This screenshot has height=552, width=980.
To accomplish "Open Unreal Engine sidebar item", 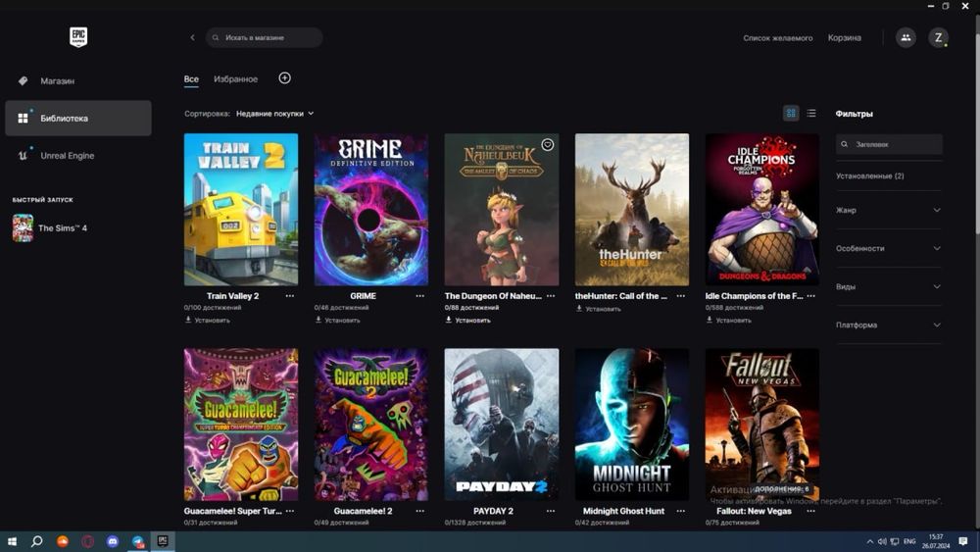I will (x=78, y=156).
